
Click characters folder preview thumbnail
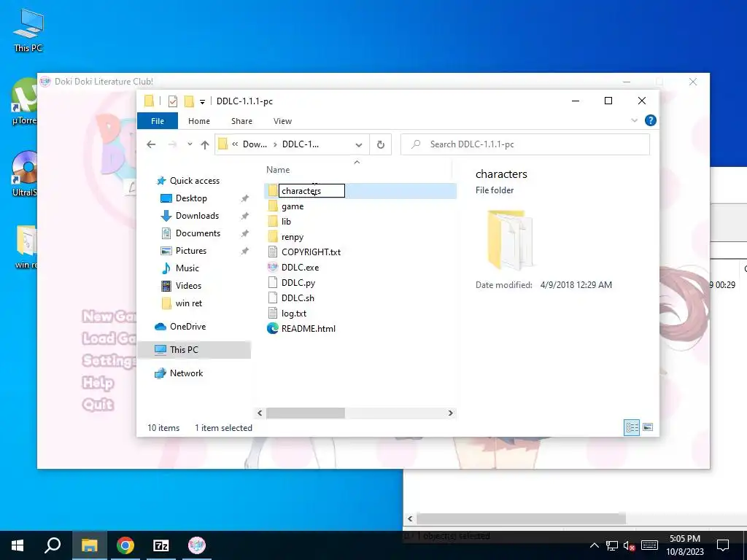(510, 241)
